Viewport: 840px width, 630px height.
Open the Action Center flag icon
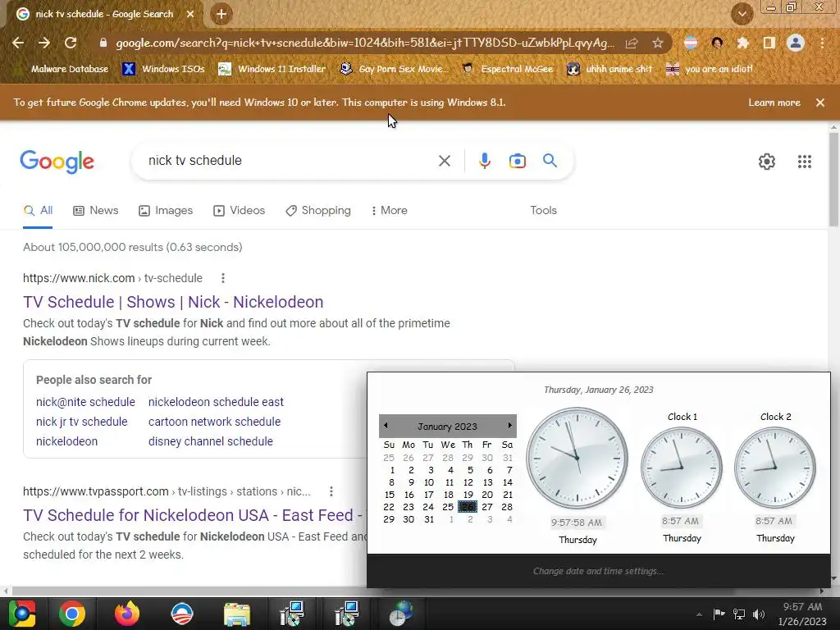click(719, 614)
